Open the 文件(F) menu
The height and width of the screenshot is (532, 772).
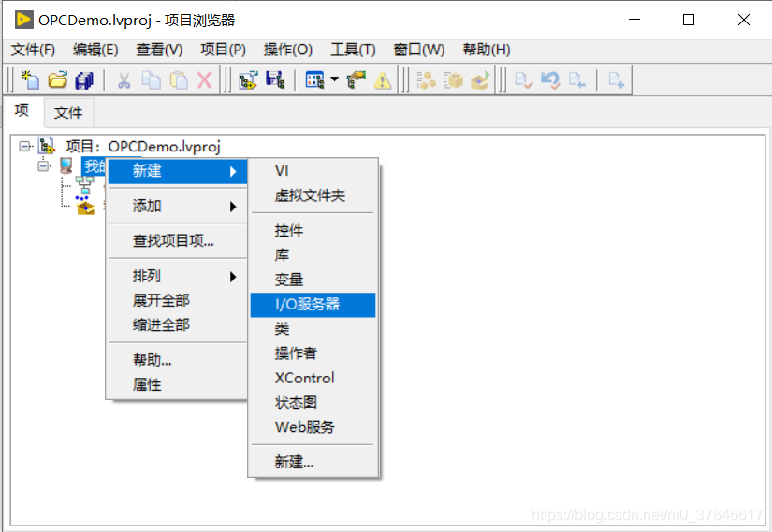[x=33, y=50]
